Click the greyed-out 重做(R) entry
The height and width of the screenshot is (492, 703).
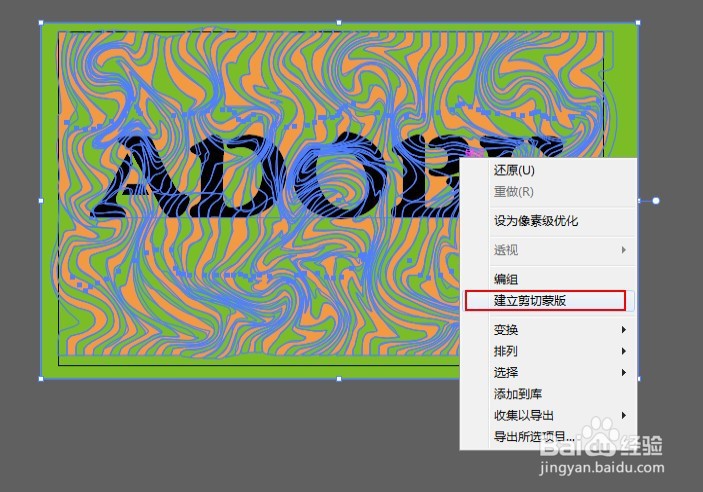pos(548,192)
